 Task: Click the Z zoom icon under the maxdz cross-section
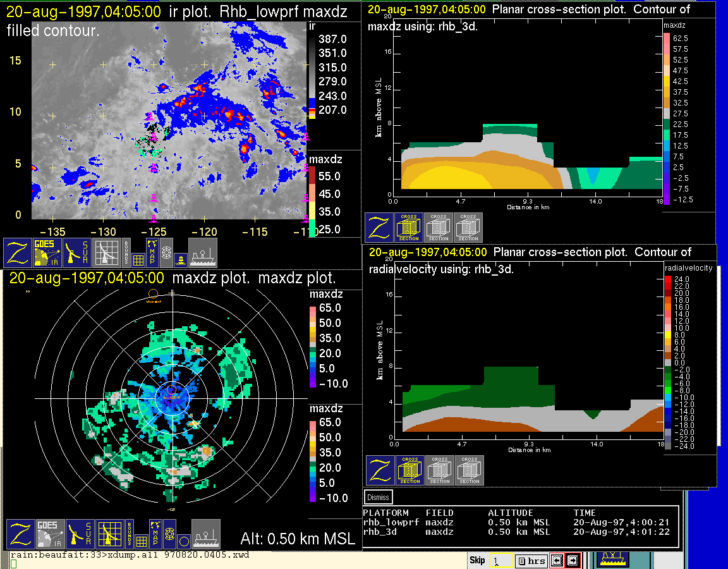[x=379, y=228]
